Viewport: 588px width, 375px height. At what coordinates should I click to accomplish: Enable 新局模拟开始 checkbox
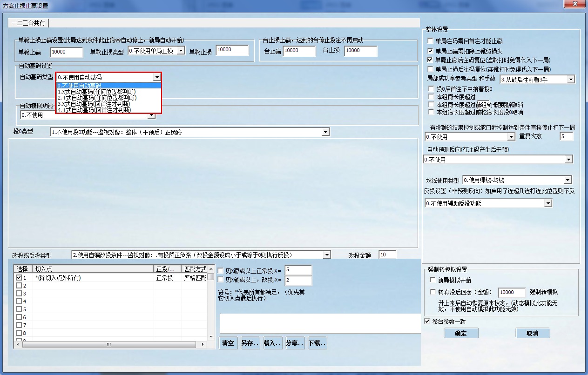[x=432, y=280]
